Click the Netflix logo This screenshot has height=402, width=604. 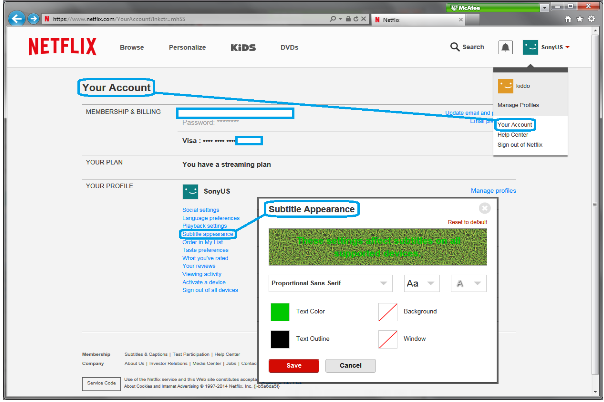[x=62, y=47]
